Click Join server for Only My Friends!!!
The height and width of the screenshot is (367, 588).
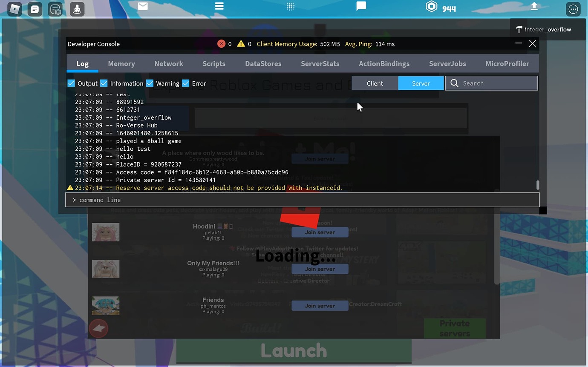pos(320,269)
